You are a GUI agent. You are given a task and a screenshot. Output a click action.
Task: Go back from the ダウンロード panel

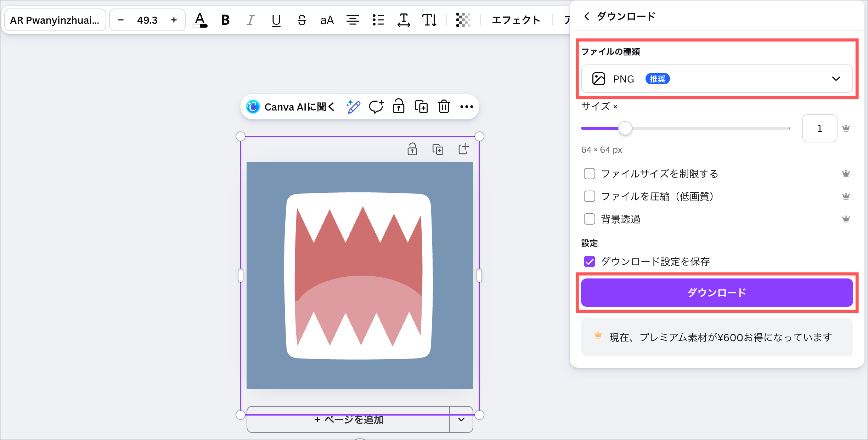587,16
